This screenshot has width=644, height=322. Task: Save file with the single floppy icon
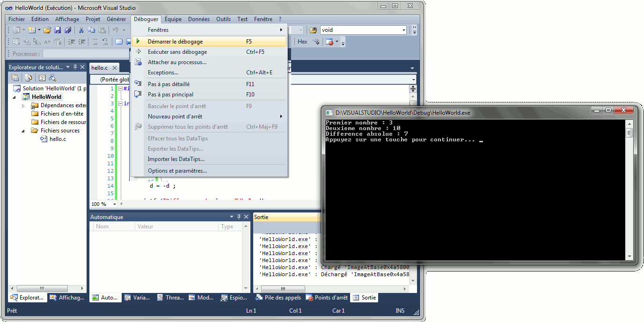coord(58,30)
